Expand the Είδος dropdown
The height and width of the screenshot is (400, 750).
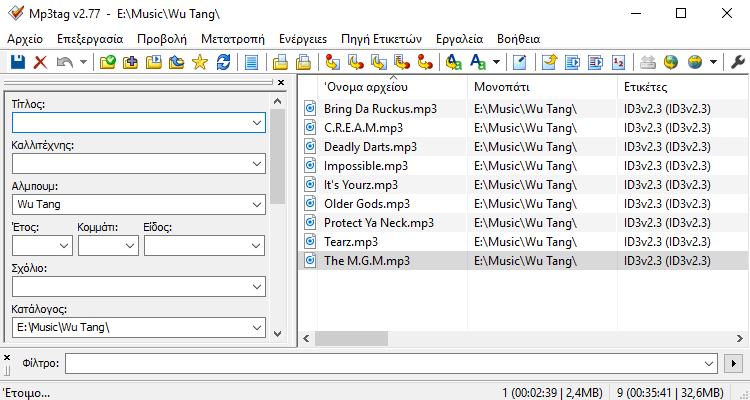[x=256, y=245]
